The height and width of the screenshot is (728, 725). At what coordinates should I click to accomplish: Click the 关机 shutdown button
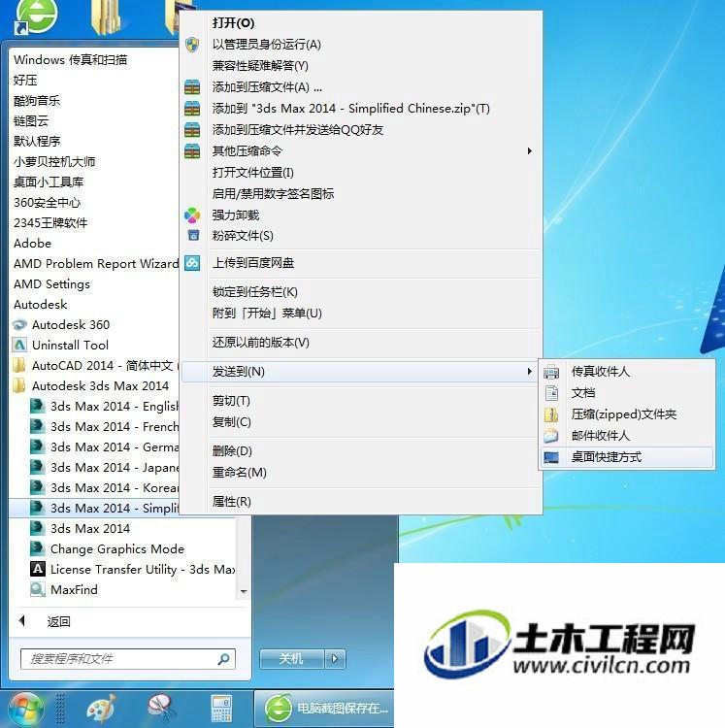(x=291, y=659)
